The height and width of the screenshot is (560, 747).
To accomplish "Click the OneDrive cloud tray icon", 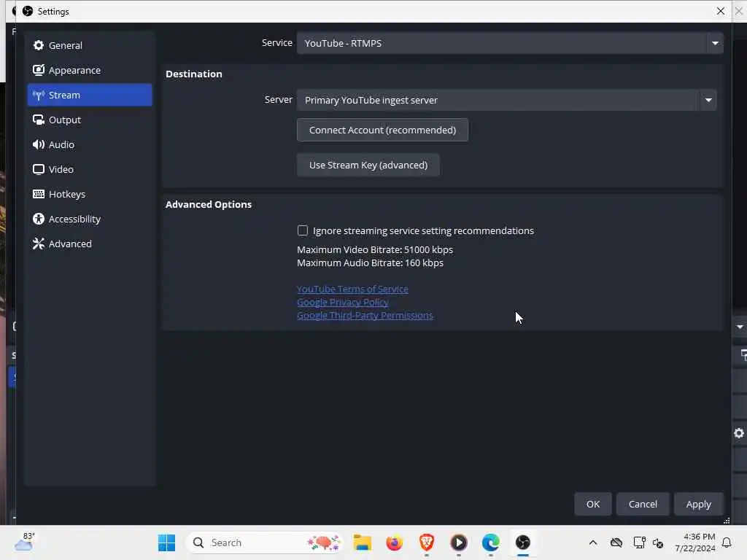I will pos(616,542).
